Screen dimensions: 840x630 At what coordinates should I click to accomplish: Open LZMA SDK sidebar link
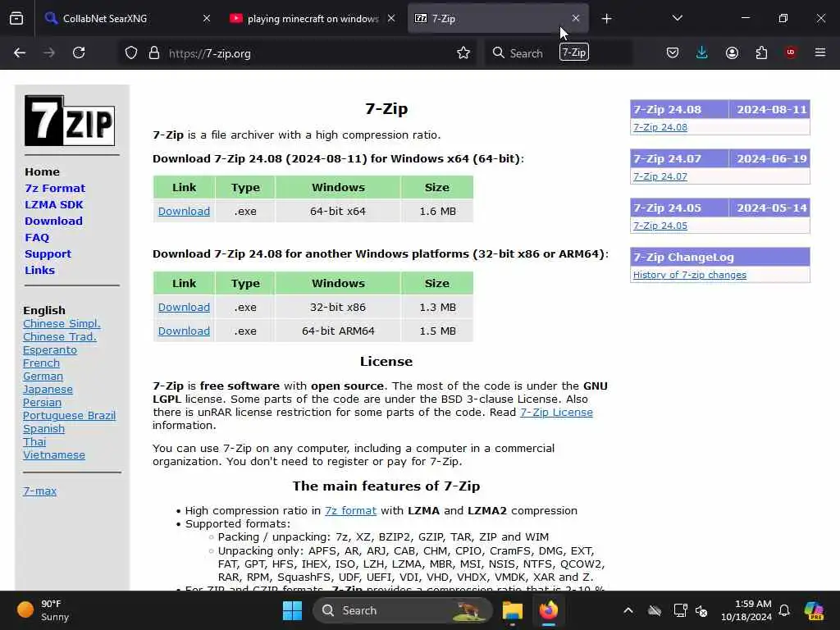[x=54, y=204]
